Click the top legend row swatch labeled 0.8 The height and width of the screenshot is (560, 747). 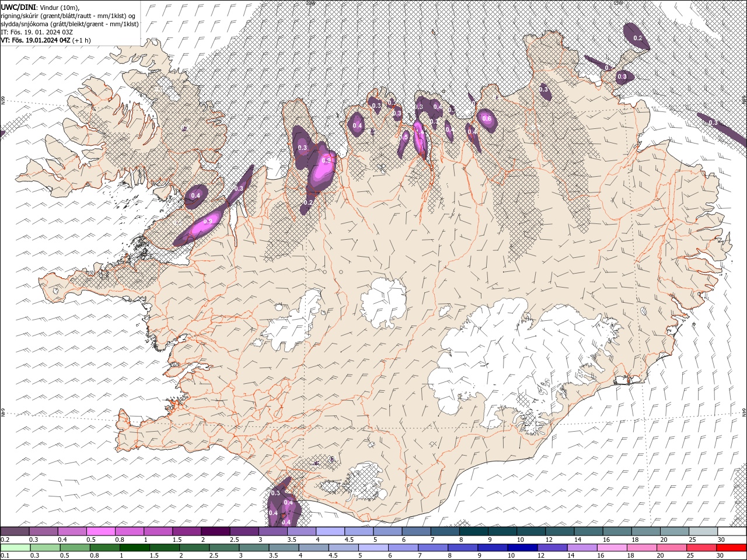[130, 531]
